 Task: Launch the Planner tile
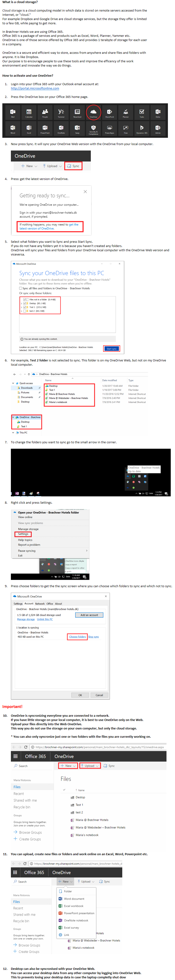coord(126,113)
